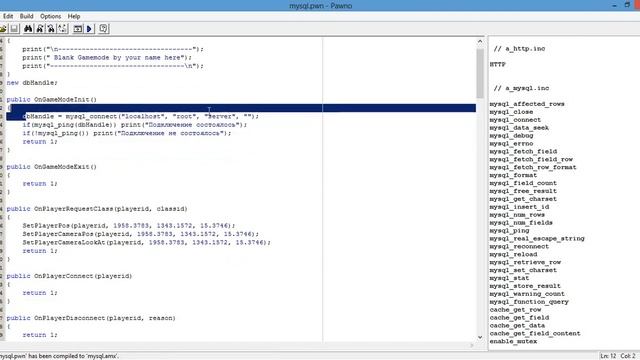The height and width of the screenshot is (360, 640).
Task: Click the Ln: 12 status bar indicator
Action: coord(608,356)
